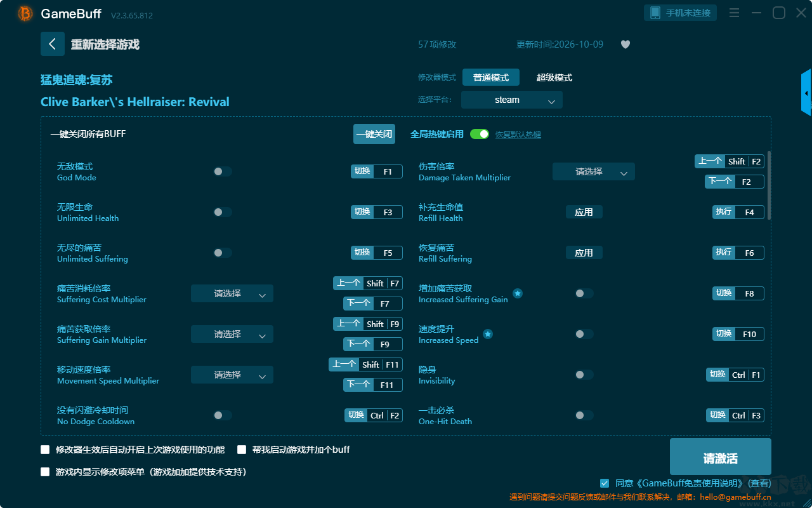
Task: Apply Refill Suffering with 应用 button
Action: tap(584, 253)
